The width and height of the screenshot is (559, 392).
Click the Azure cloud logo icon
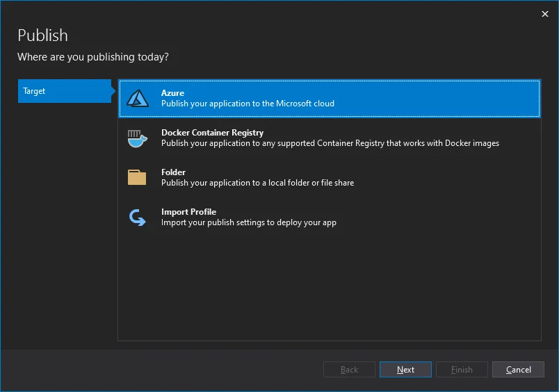(x=138, y=99)
